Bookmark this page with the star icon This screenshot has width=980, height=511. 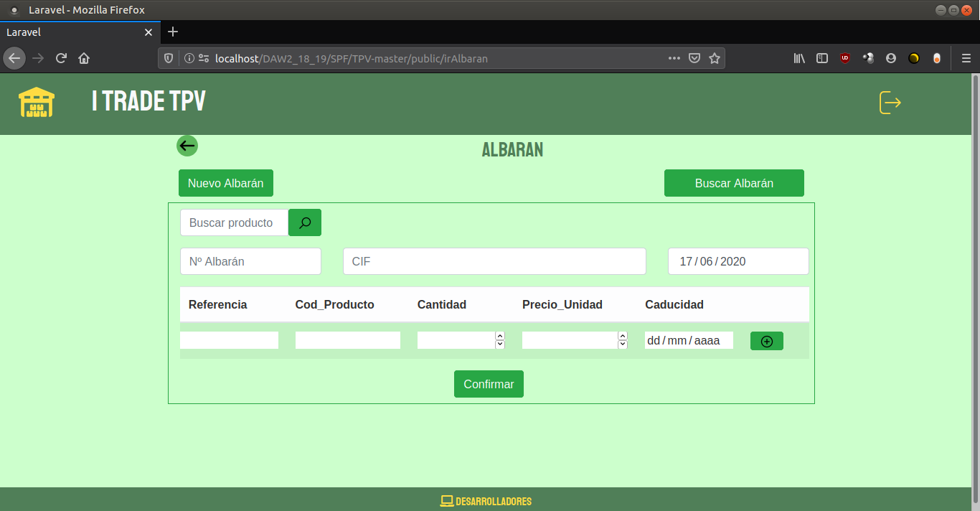(714, 58)
